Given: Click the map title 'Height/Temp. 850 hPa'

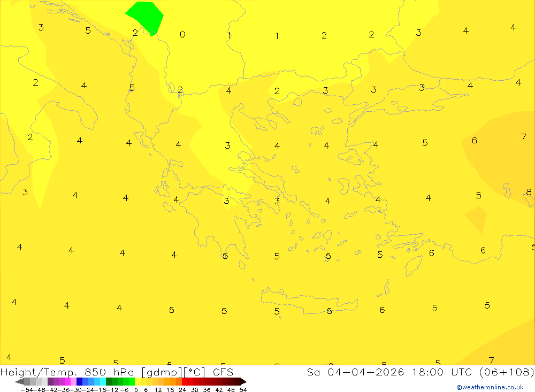Looking at the screenshot, I should pyautogui.click(x=68, y=372).
